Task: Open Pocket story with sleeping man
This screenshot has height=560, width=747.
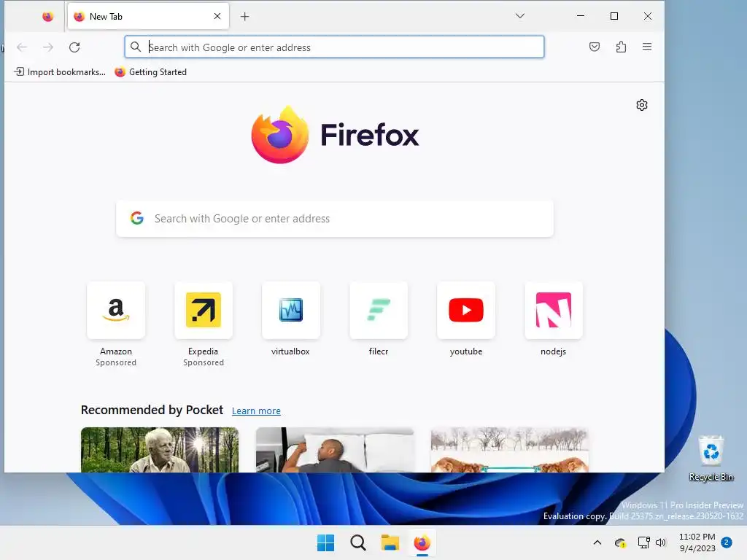Action: (334, 449)
